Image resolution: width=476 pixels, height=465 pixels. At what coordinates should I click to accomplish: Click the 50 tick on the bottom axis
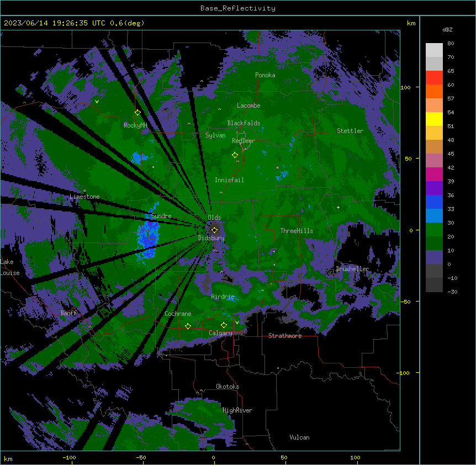pos(284,457)
